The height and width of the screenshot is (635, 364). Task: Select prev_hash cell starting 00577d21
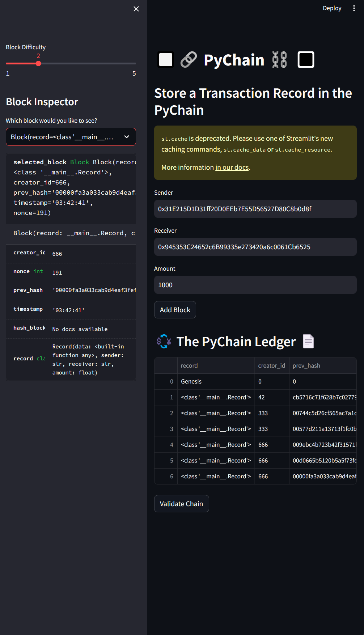pyautogui.click(x=323, y=429)
